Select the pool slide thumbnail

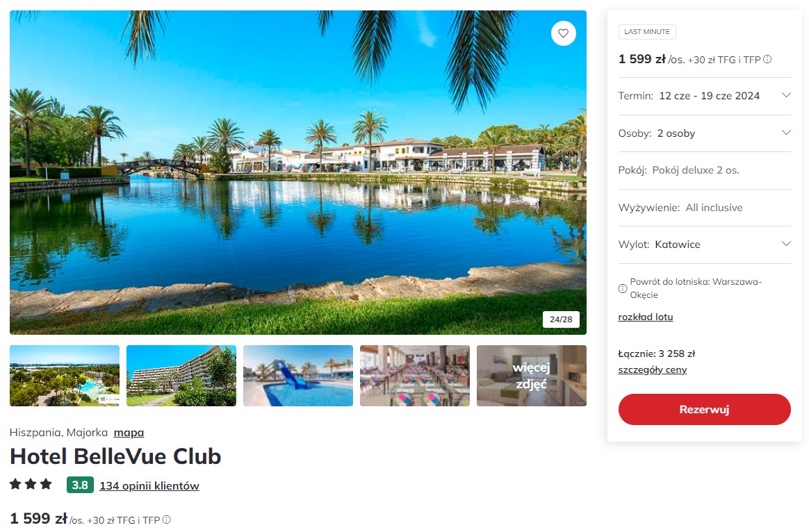coord(298,376)
